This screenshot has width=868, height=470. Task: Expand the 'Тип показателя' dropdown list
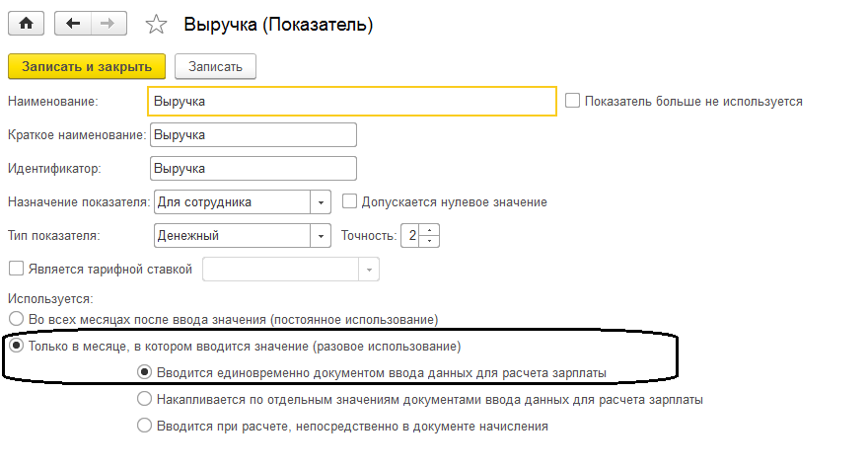coord(321,235)
